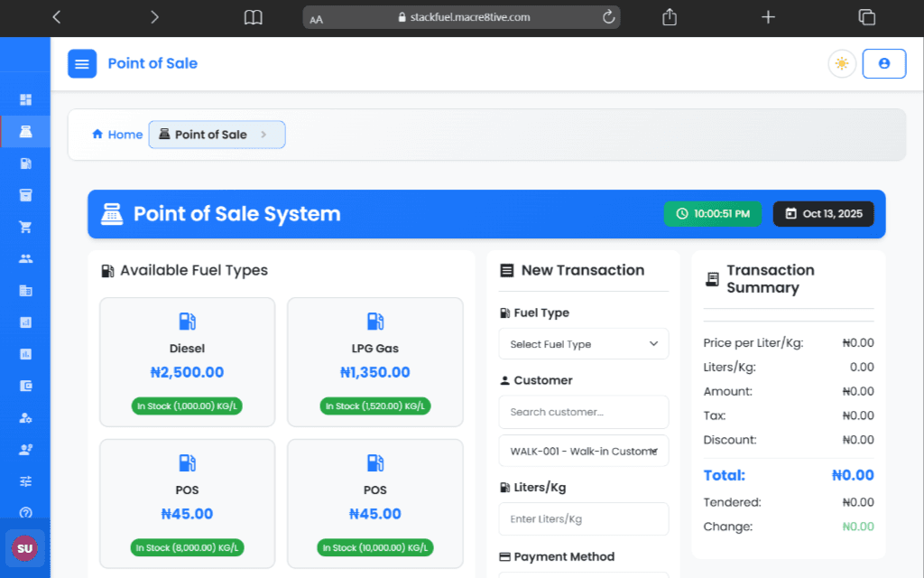924x578 pixels.
Task: Open the help question mark icon
Action: (x=25, y=512)
